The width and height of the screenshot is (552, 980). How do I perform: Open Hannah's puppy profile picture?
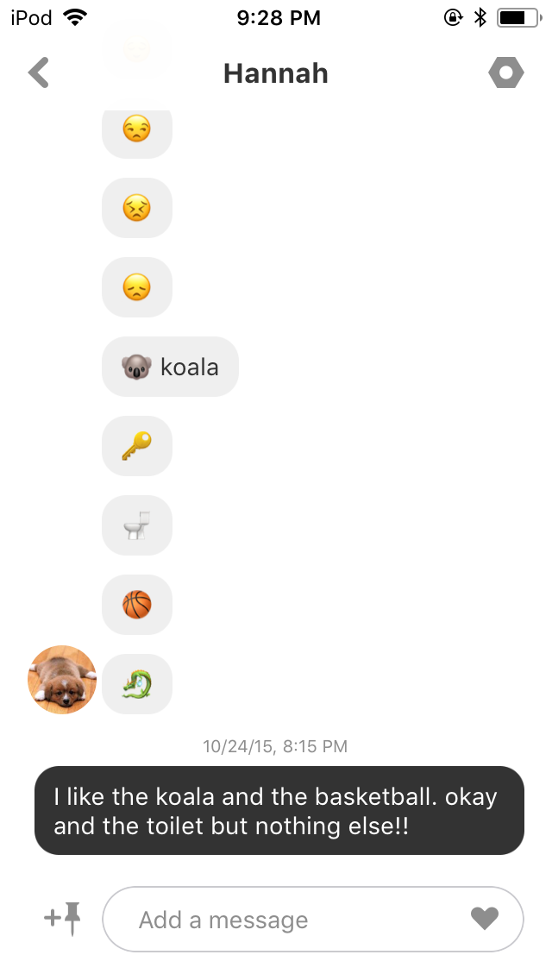(62, 680)
